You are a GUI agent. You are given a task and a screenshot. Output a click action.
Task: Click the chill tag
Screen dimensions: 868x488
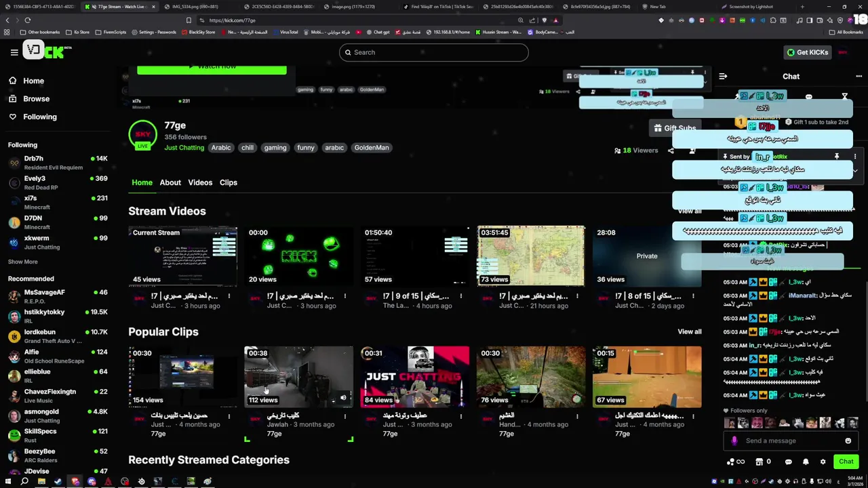pyautogui.click(x=248, y=148)
